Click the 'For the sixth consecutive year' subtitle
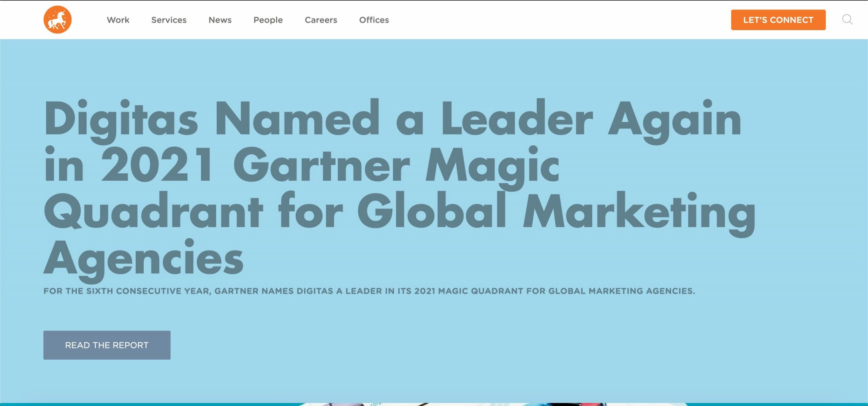The image size is (868, 406). pyautogui.click(x=369, y=291)
